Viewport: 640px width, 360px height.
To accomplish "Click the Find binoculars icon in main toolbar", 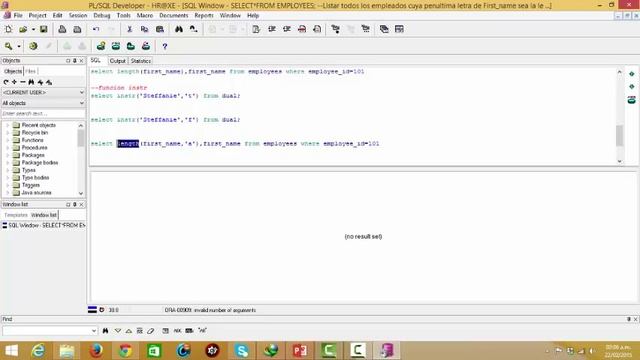I will point(179,29).
